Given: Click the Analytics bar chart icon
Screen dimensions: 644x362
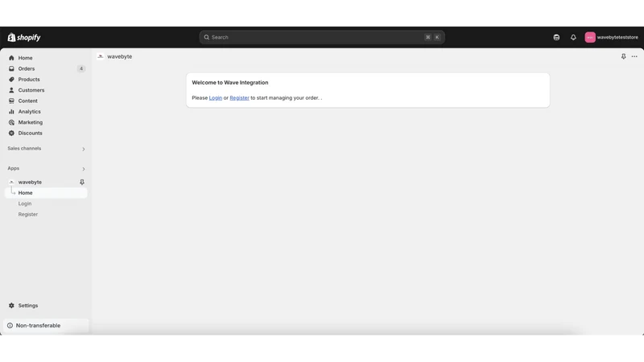Looking at the screenshot, I should point(11,111).
